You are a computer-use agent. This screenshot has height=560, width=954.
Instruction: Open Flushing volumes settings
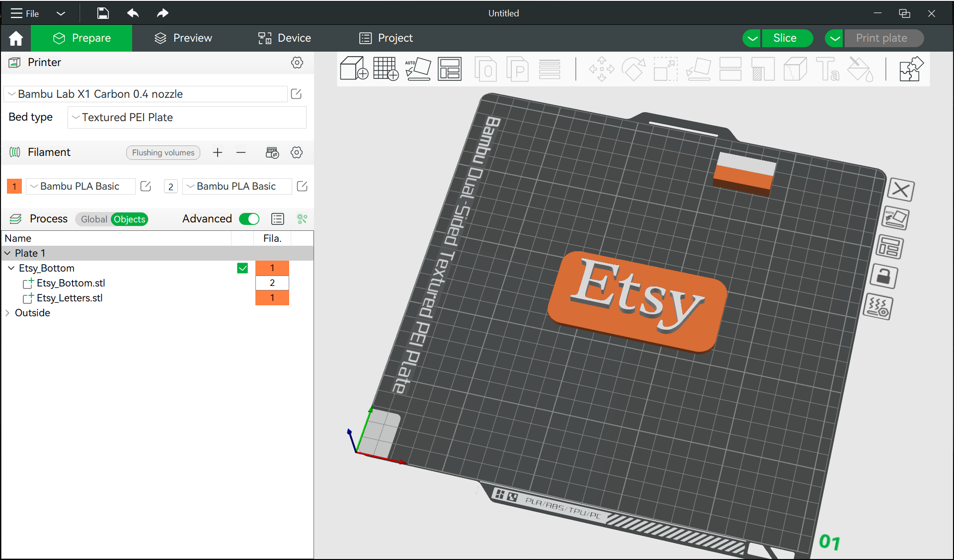[x=163, y=152]
